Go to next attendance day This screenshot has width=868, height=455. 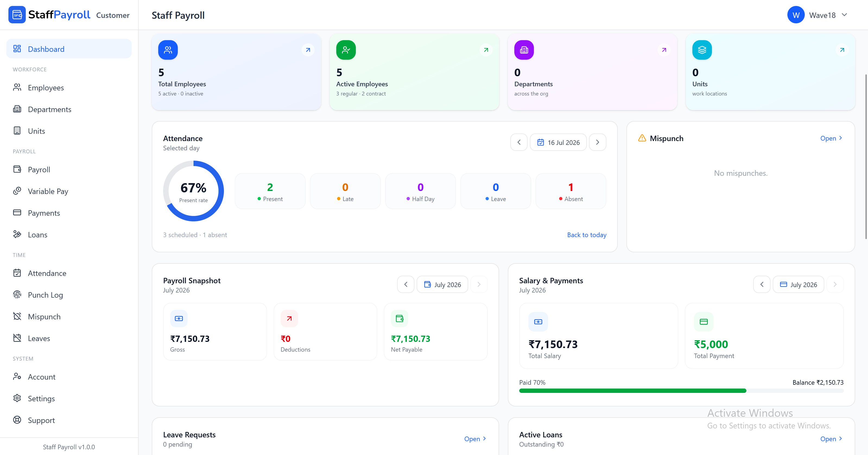coord(597,142)
